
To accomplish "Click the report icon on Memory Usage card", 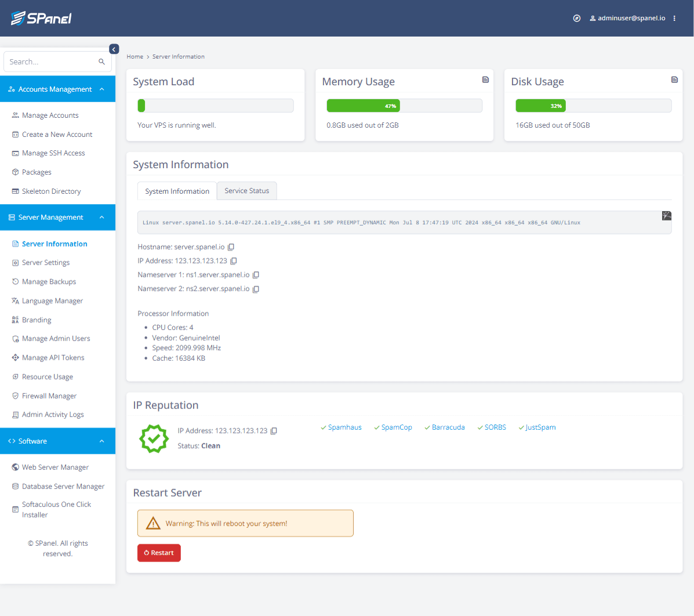I will pos(485,79).
